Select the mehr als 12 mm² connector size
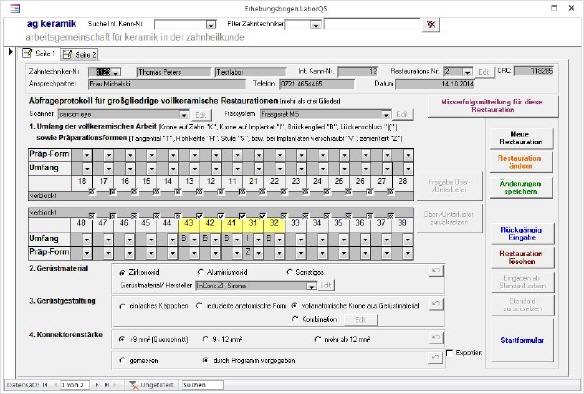The height and width of the screenshot is (394, 584). [x=318, y=339]
